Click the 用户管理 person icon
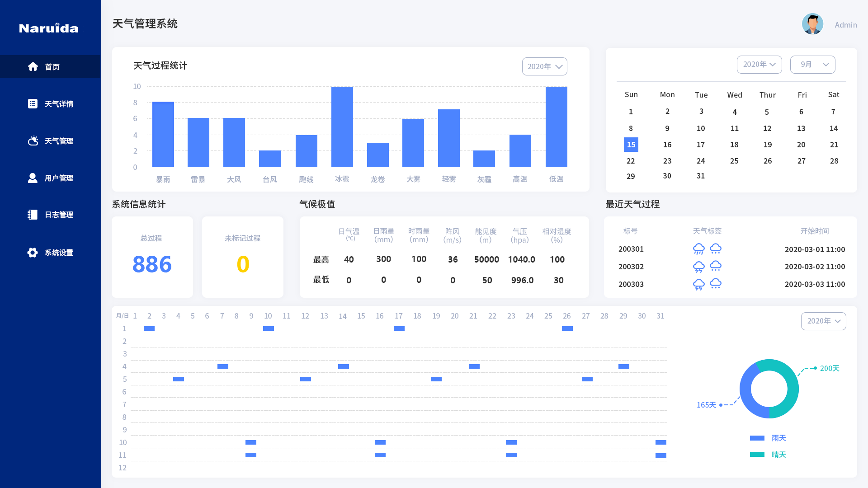Image resolution: width=868 pixels, height=488 pixels. (33, 178)
